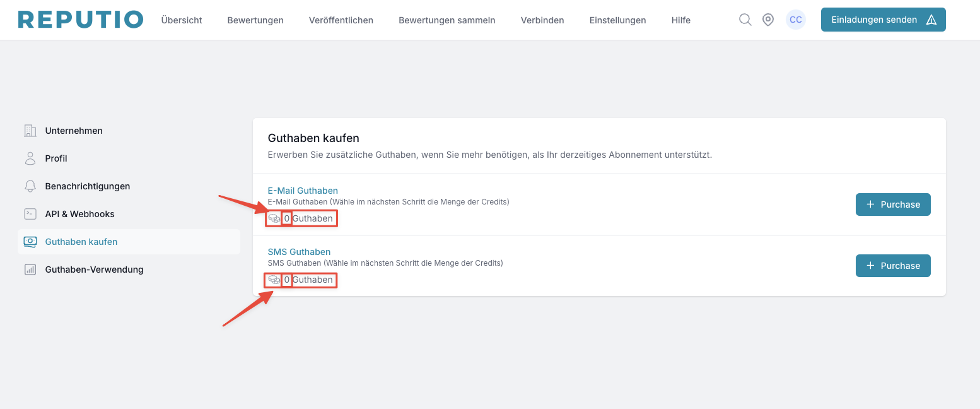Click the E-Mail Guthaben title link

point(303,191)
